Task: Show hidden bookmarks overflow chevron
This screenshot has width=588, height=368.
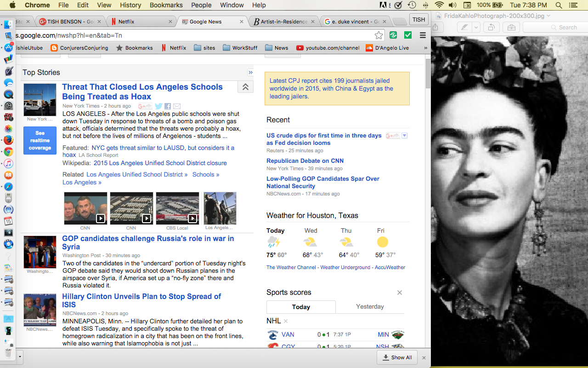Action: (425, 48)
